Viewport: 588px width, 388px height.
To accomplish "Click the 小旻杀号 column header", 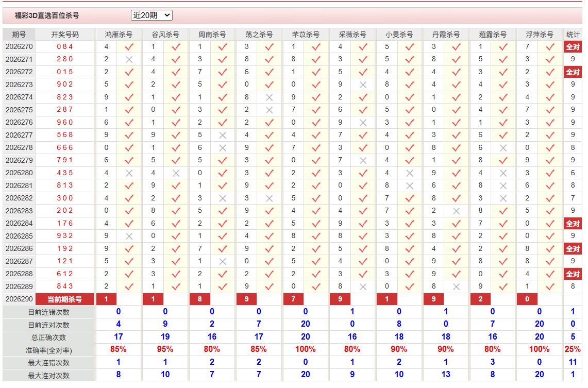I will click(399, 35).
